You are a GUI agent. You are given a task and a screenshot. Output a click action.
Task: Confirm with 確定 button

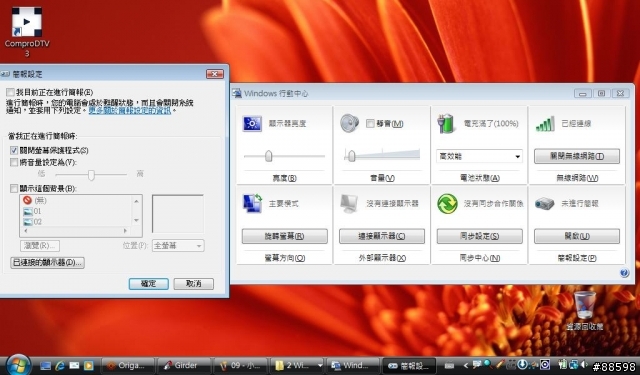149,284
